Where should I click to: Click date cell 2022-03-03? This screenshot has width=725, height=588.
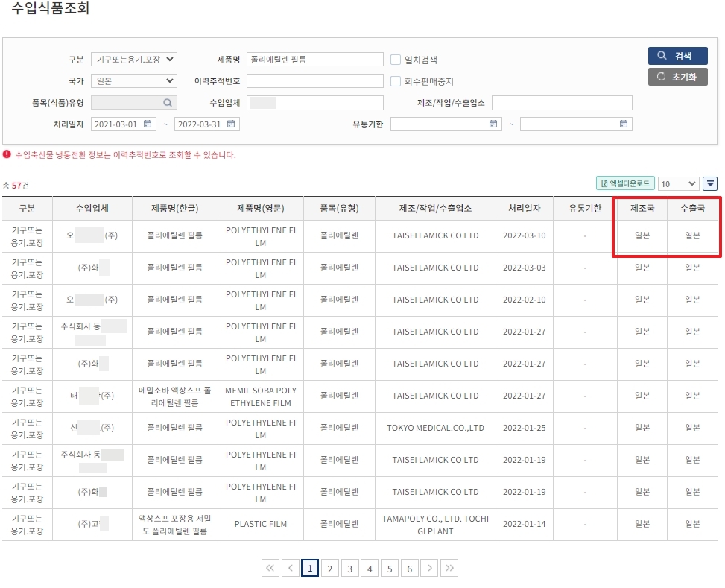(x=525, y=268)
